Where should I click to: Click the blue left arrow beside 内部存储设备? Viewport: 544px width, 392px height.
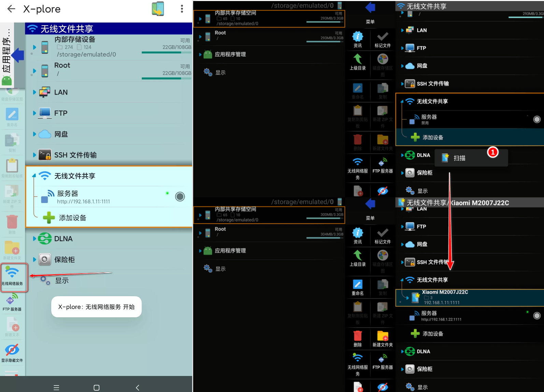pyautogui.click(x=17, y=55)
